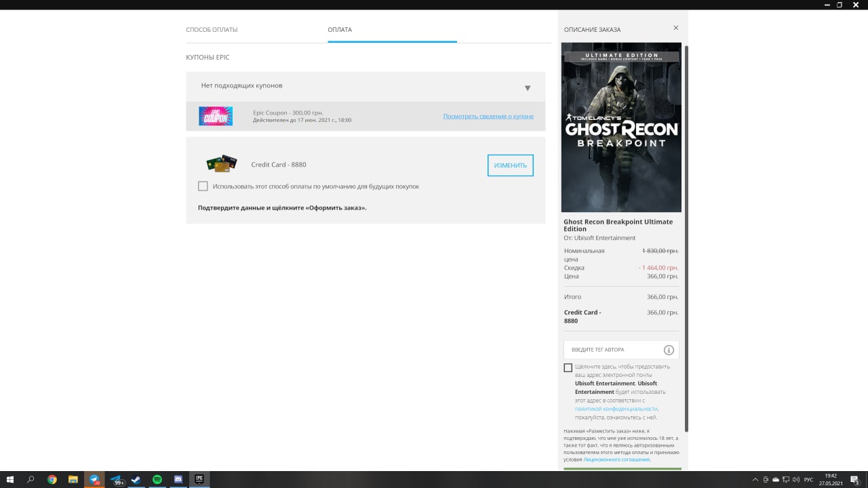Open File Explorer from taskbar
The width and height of the screenshot is (868, 488).
73,479
